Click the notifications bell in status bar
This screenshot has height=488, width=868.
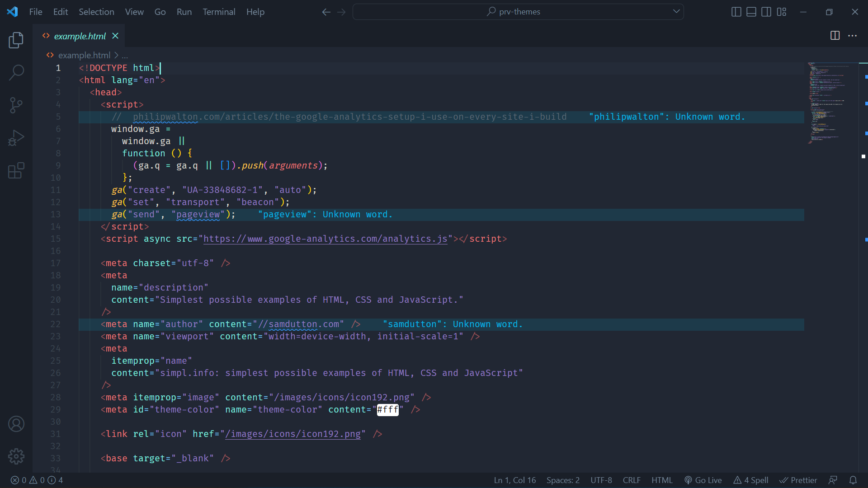coord(853,480)
